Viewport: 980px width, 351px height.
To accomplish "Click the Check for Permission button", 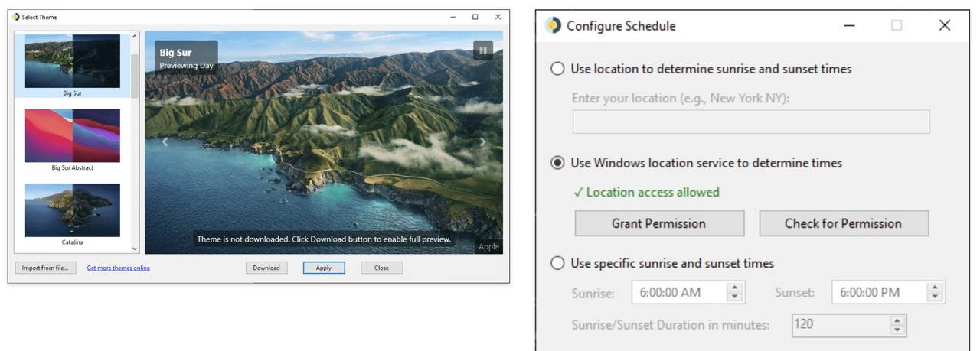I will pos(844,223).
